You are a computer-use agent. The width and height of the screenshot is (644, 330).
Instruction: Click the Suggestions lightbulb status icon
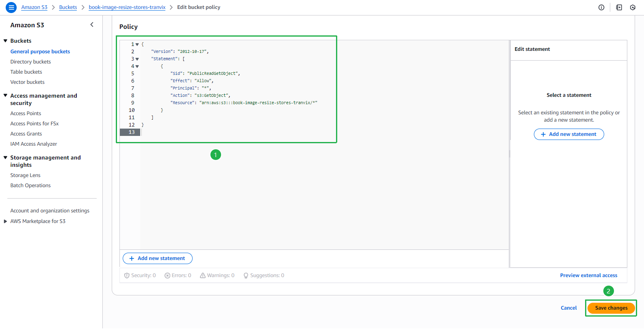click(246, 275)
